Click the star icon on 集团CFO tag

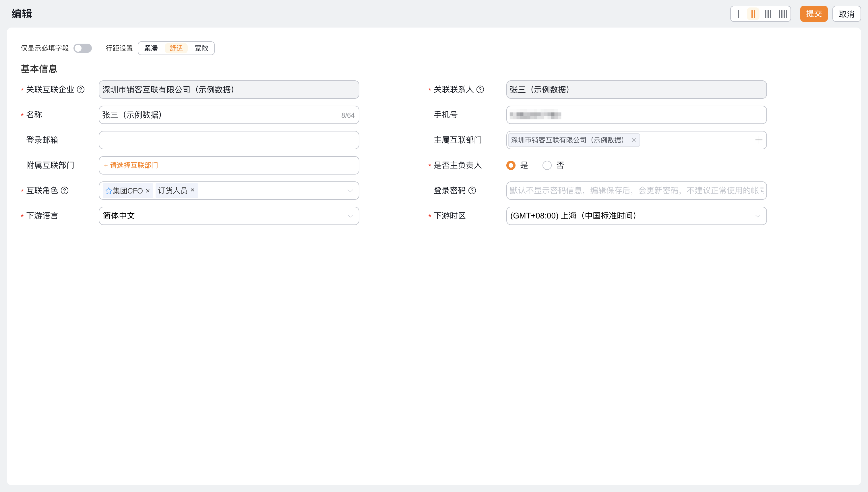[x=108, y=191]
